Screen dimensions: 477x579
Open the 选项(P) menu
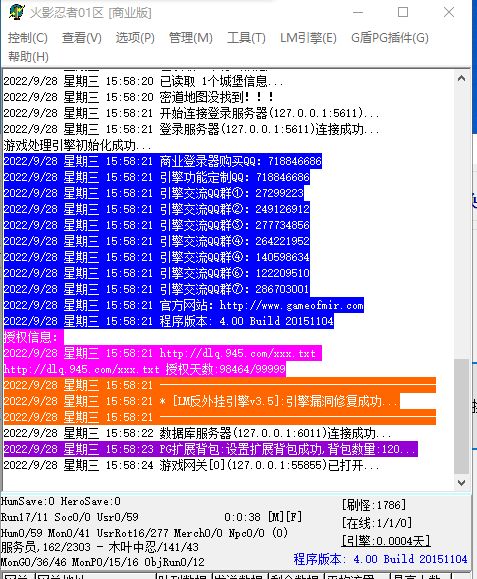(135, 38)
